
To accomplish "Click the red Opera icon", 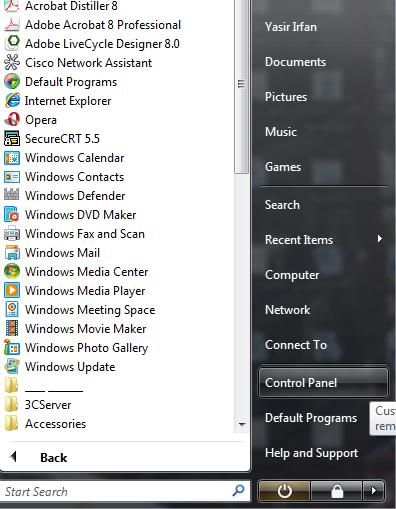I will point(12,120).
